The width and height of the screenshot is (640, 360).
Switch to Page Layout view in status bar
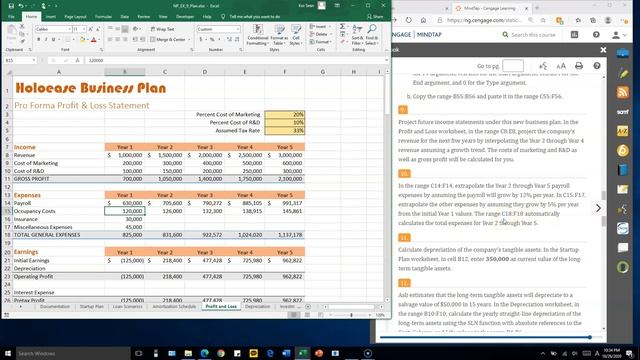tap(307, 315)
